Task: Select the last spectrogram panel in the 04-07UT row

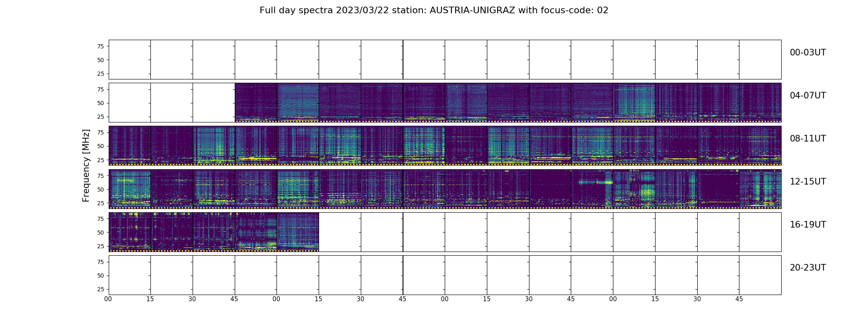Action: coord(760,103)
